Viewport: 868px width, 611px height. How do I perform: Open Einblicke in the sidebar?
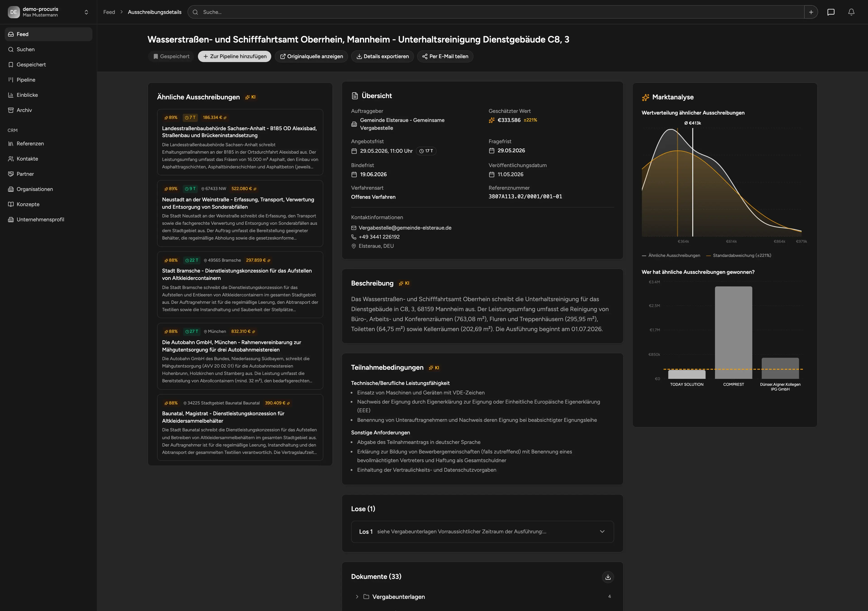coord(48,95)
